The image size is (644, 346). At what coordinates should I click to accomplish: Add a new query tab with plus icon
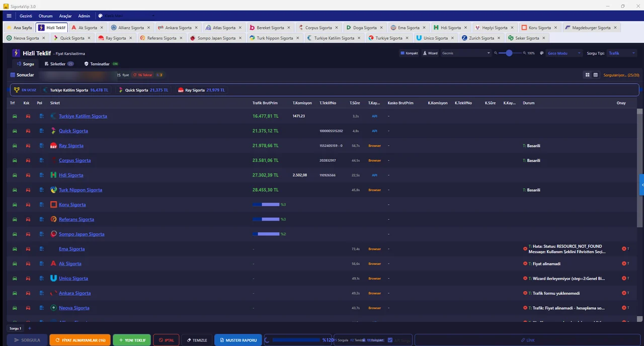point(30,328)
